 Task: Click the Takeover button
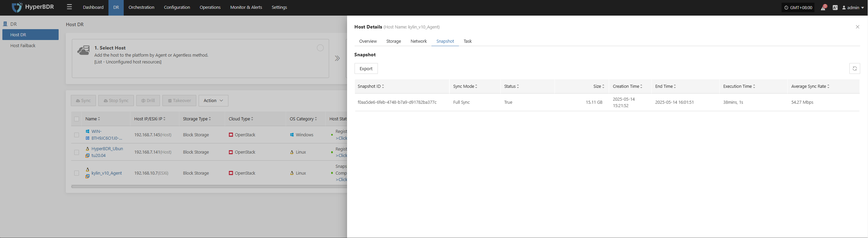pyautogui.click(x=179, y=101)
